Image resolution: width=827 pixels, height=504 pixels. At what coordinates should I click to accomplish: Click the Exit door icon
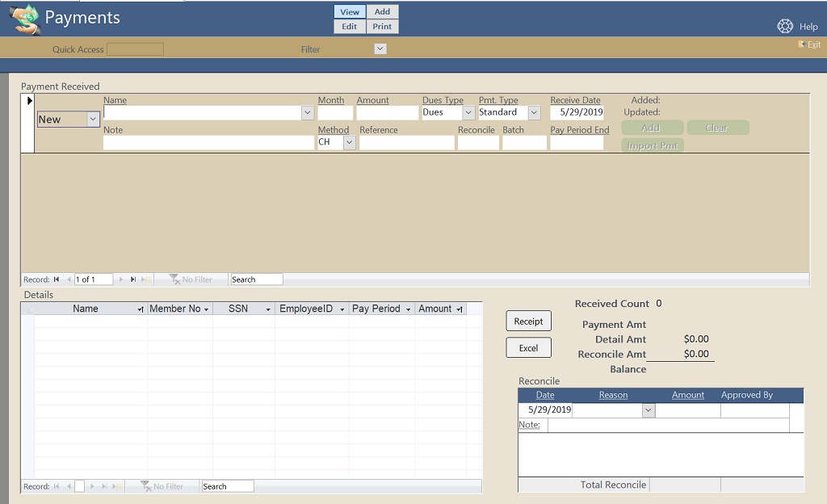[x=801, y=44]
